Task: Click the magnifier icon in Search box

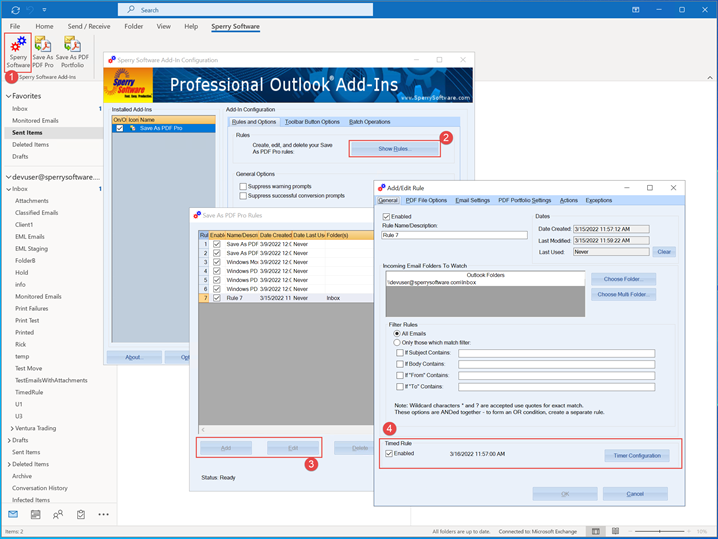Action: point(131,10)
